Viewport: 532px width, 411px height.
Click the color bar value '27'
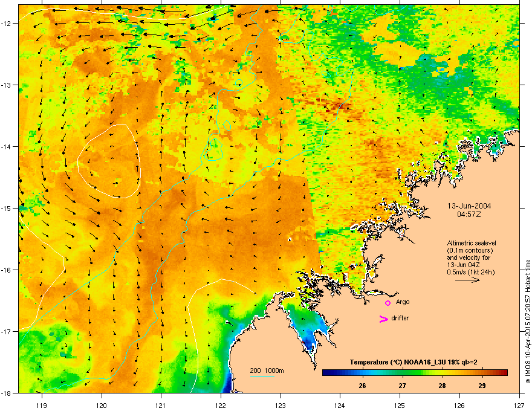coord(402,386)
